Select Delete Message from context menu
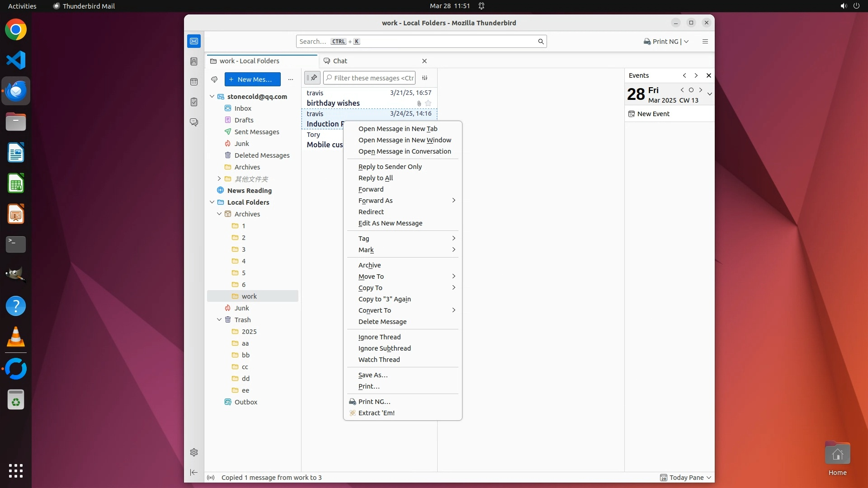This screenshot has height=488, width=868. tap(382, 322)
